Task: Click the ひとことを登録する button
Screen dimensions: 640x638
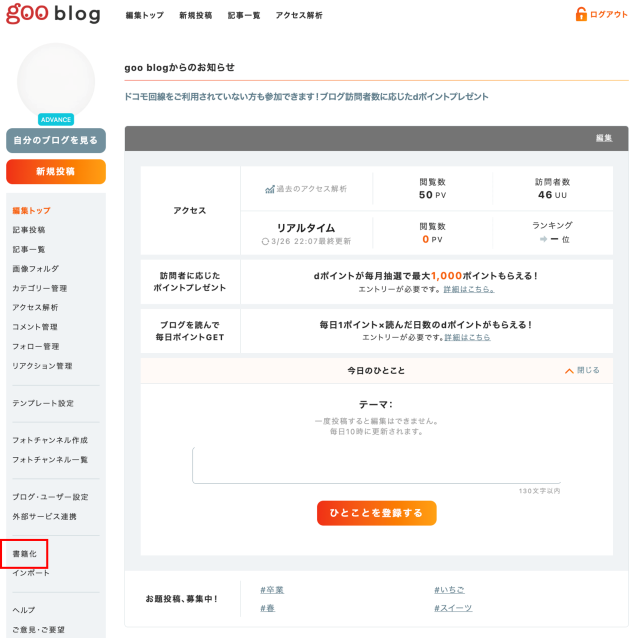Action: tap(376, 513)
